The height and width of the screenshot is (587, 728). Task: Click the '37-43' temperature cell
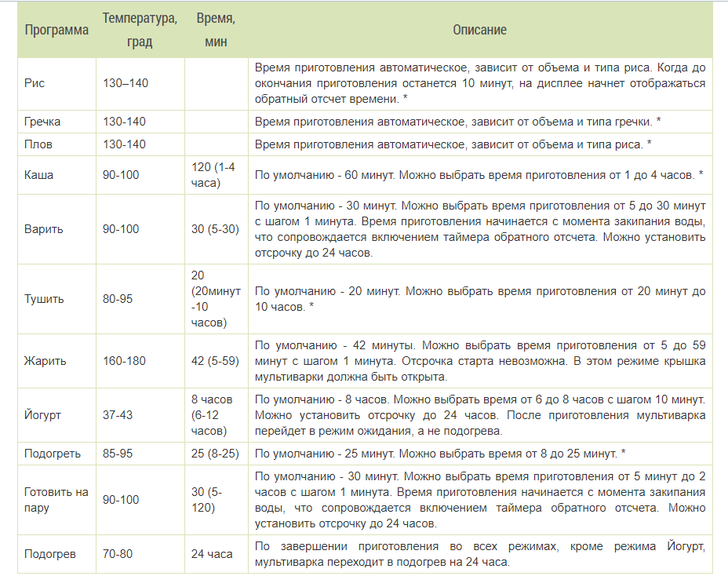click(140, 415)
